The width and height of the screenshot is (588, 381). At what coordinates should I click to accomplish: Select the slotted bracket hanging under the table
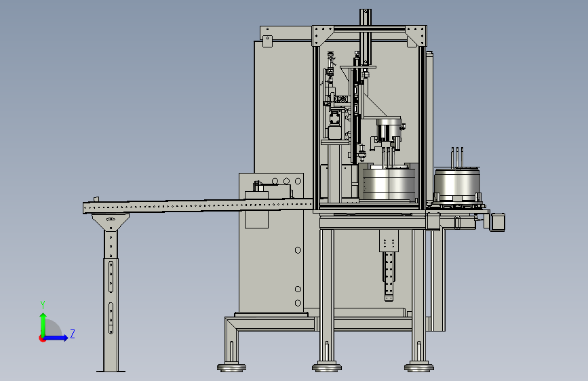click(x=389, y=266)
